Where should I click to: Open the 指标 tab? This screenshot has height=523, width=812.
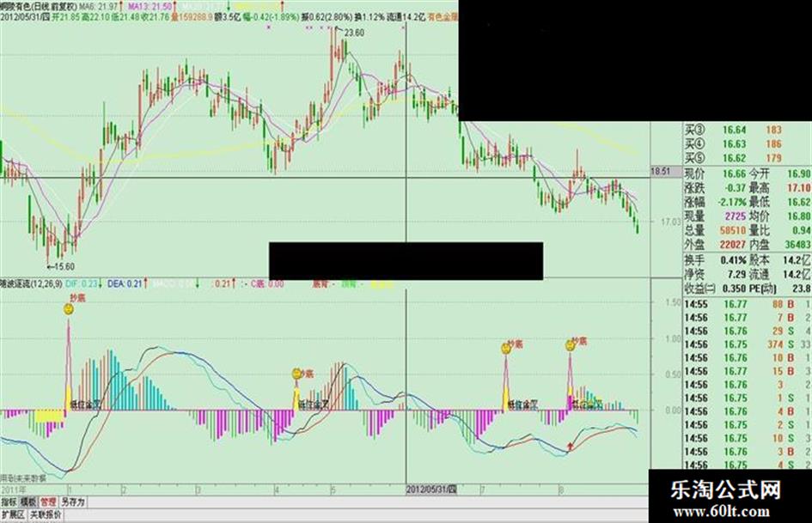[9, 502]
